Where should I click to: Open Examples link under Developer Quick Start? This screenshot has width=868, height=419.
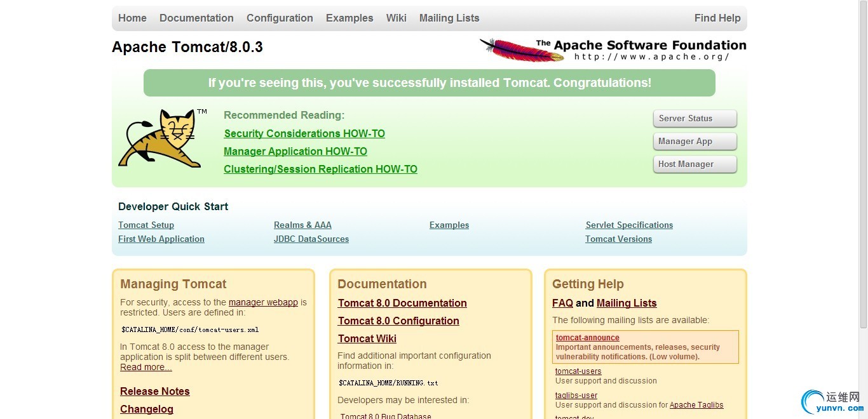[x=449, y=225]
